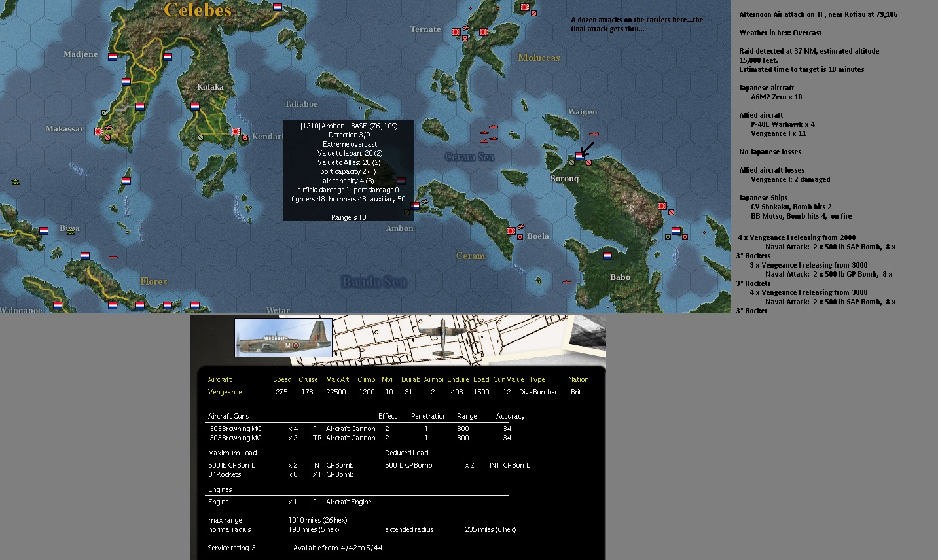Click the Kolaka city label
The height and width of the screenshot is (560, 938).
pyautogui.click(x=210, y=86)
